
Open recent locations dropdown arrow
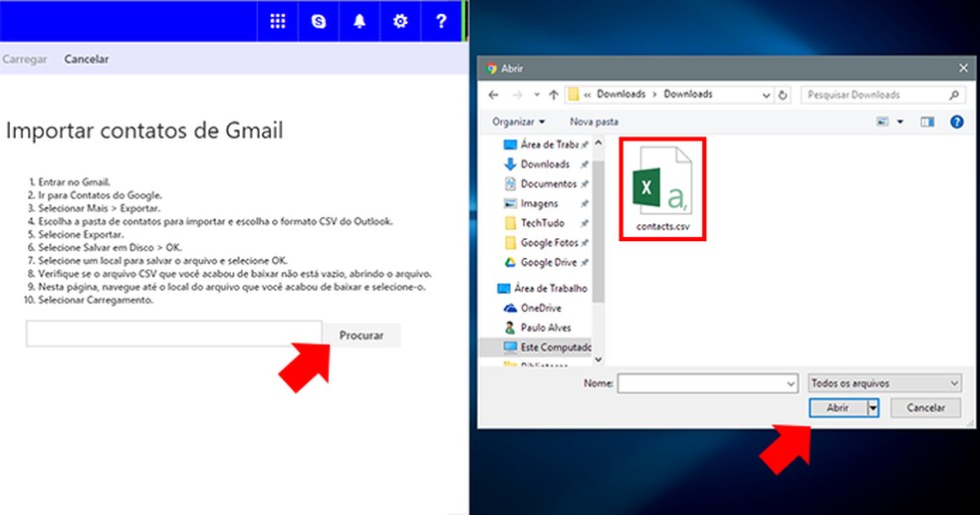point(536,95)
